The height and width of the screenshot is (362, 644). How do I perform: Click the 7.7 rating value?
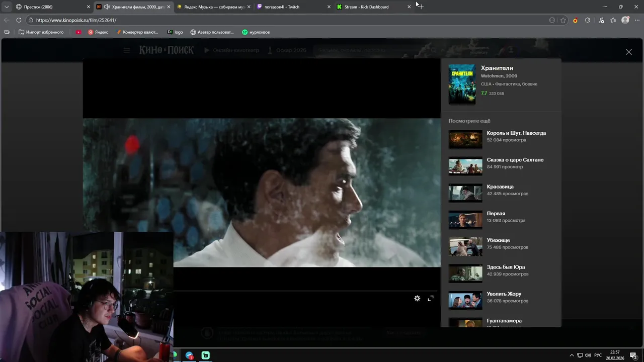[484, 93]
